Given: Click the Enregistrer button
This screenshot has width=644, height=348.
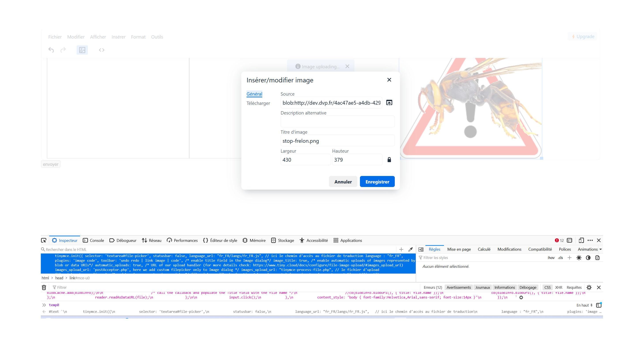Looking at the screenshot, I should (x=377, y=182).
